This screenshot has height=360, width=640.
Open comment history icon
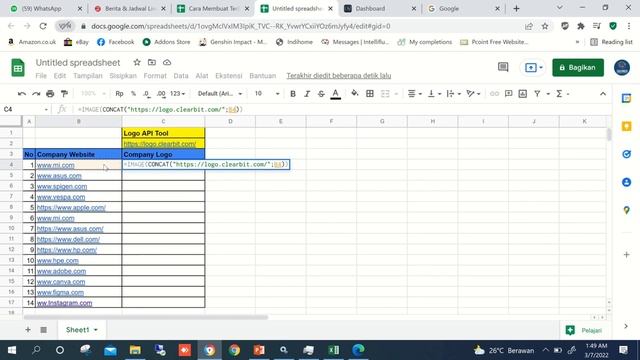click(503, 67)
